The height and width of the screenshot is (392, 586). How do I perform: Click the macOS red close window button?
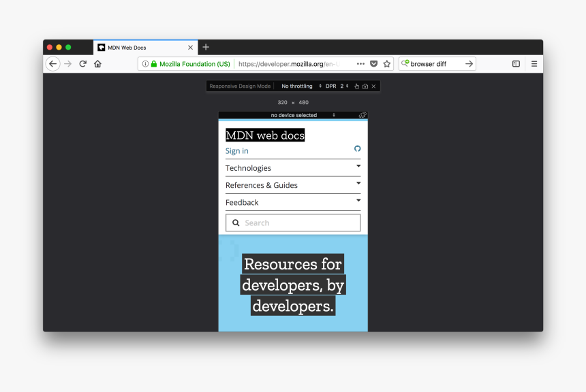coord(50,47)
